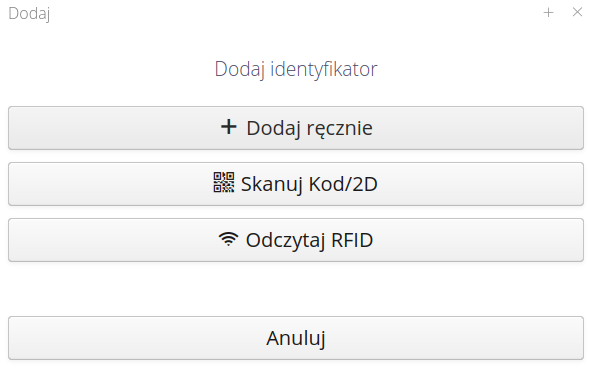591x368 pixels.
Task: Click the Anuluj label text
Action: (x=296, y=338)
